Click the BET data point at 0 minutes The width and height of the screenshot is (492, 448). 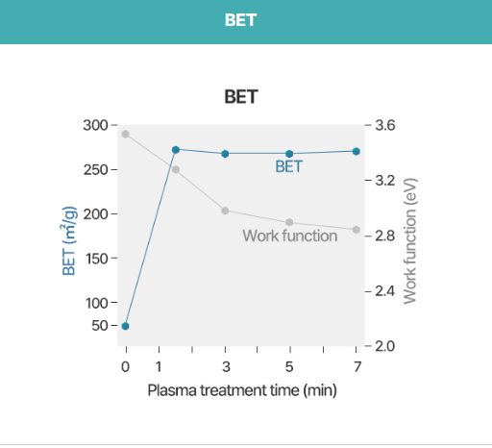(x=126, y=326)
